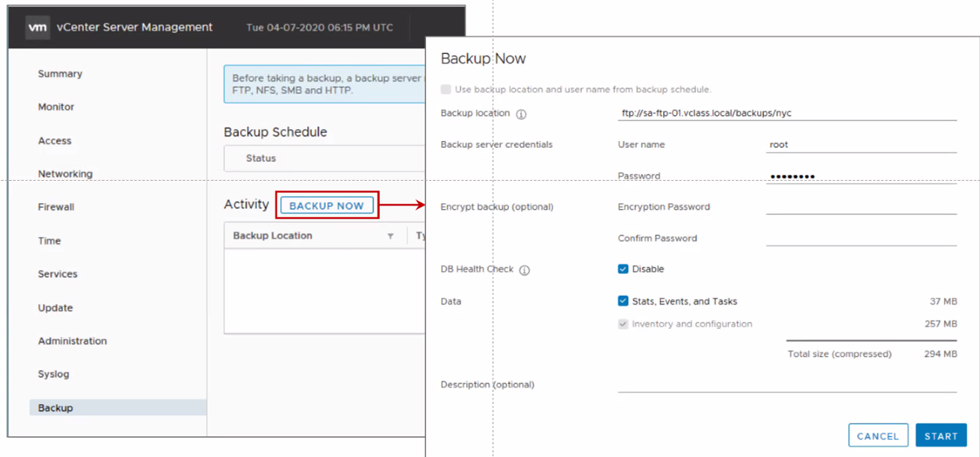Open Backup location info tooltip icon

coord(522,114)
